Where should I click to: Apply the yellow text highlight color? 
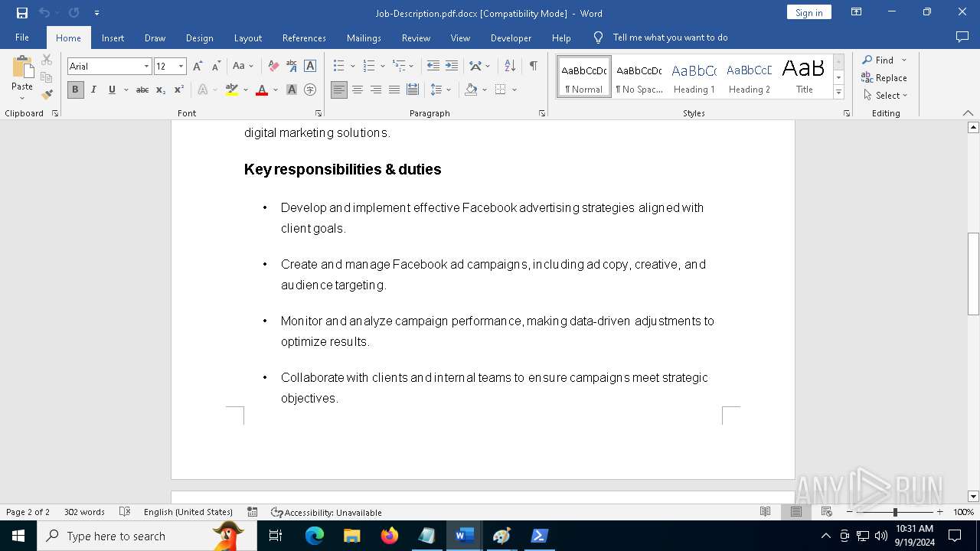(x=231, y=90)
